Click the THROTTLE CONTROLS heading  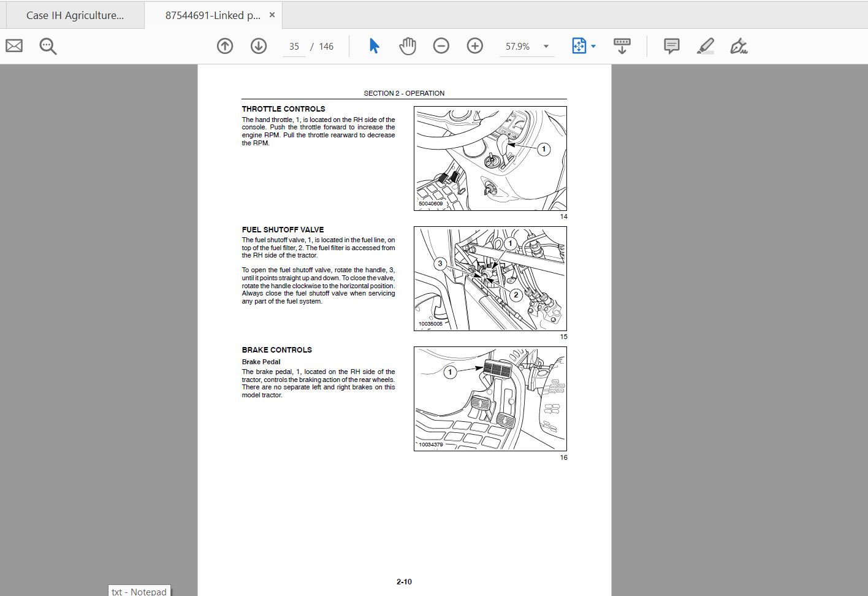[283, 109]
